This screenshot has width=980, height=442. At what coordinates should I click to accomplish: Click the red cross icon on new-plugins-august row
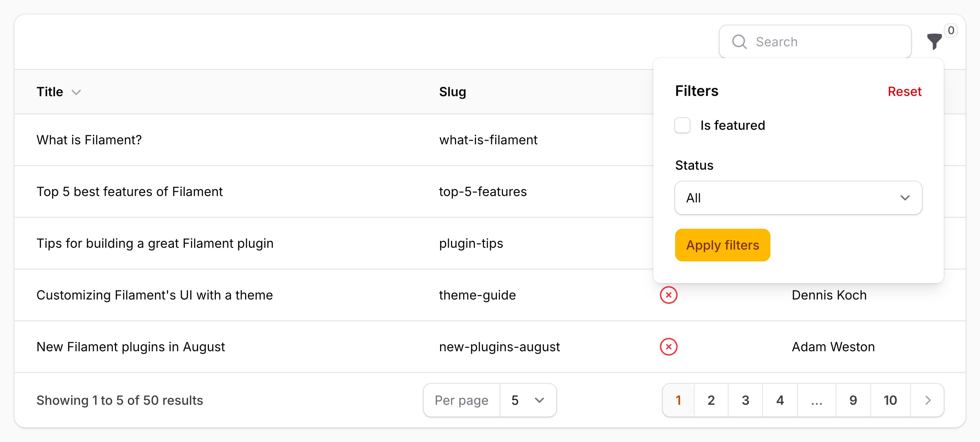click(x=669, y=346)
